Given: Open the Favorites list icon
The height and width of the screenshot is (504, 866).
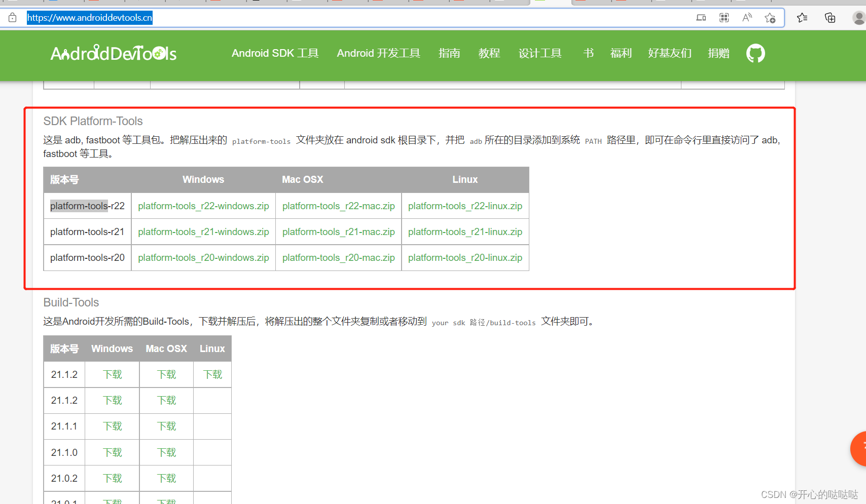Looking at the screenshot, I should (802, 18).
